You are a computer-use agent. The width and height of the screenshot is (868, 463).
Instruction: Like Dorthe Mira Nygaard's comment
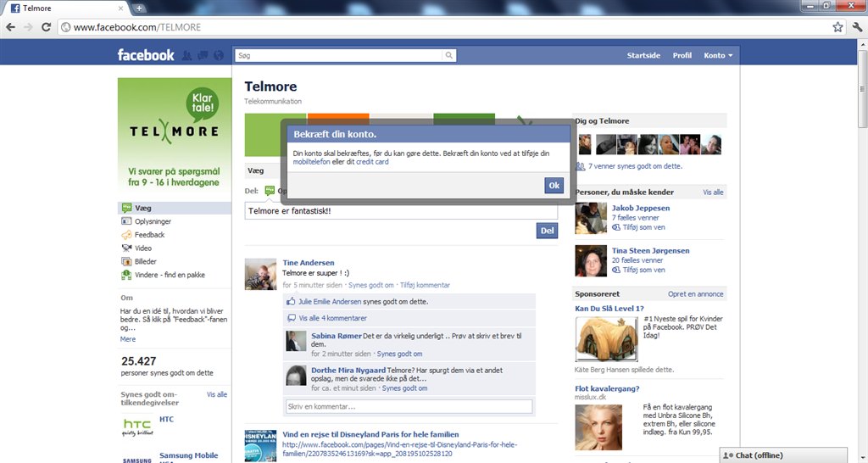pyautogui.click(x=404, y=388)
